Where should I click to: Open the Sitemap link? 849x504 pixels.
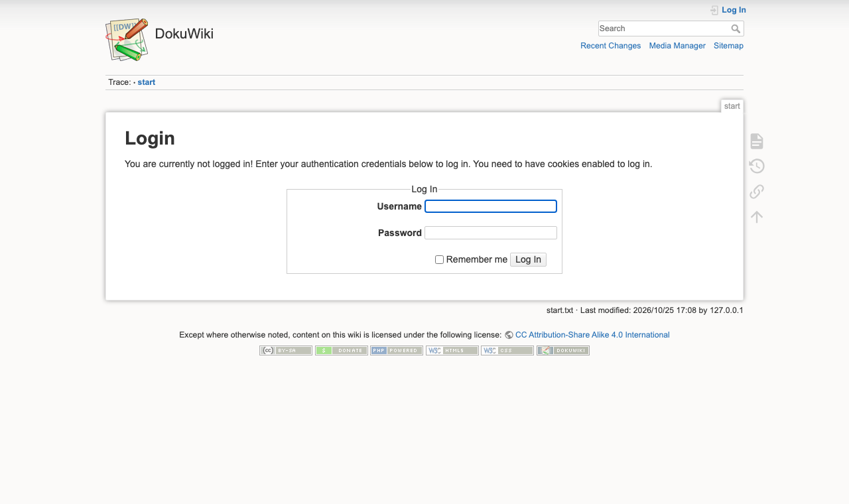(x=728, y=46)
